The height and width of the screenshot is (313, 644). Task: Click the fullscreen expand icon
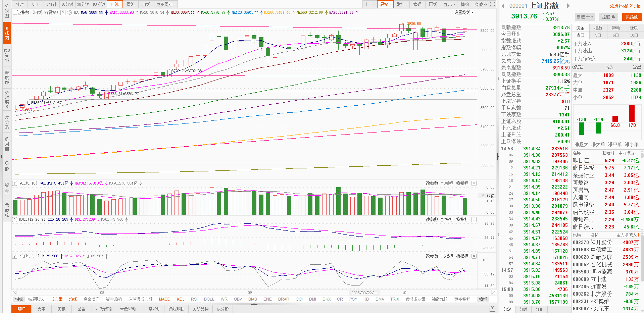click(492, 4)
